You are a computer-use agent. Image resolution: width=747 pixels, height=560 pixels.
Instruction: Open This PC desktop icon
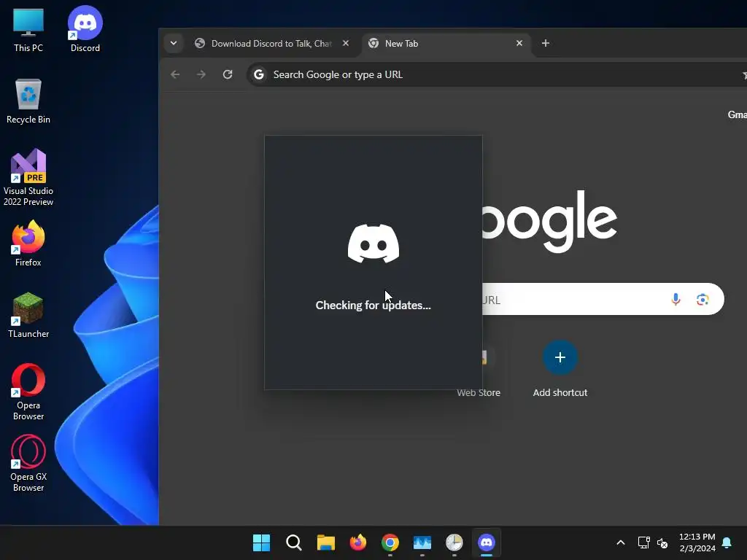[28, 29]
